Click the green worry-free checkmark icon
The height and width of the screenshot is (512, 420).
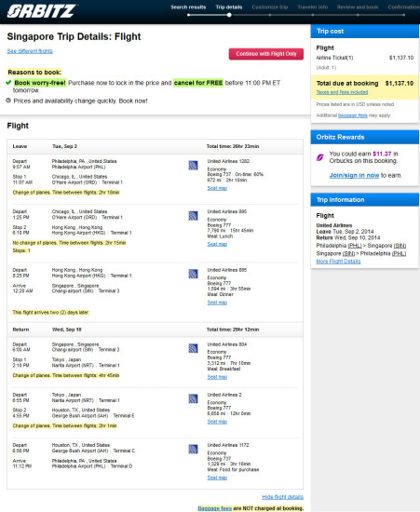pyautogui.click(x=8, y=83)
